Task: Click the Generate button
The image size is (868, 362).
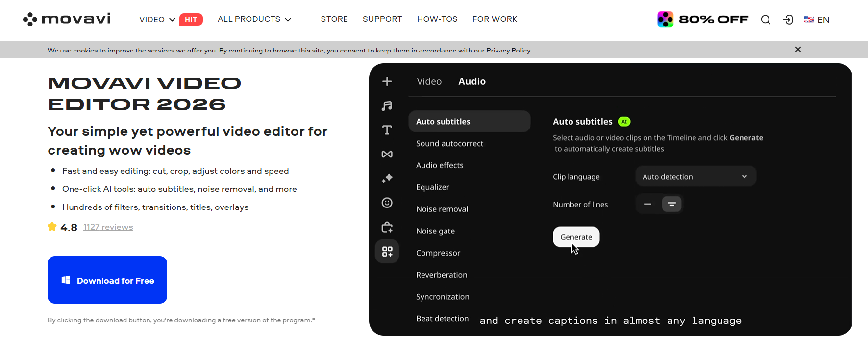Action: [x=576, y=237]
